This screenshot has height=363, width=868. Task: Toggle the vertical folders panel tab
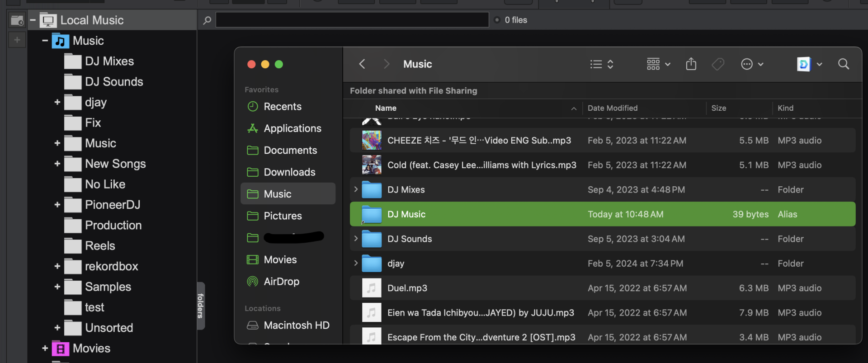click(201, 306)
